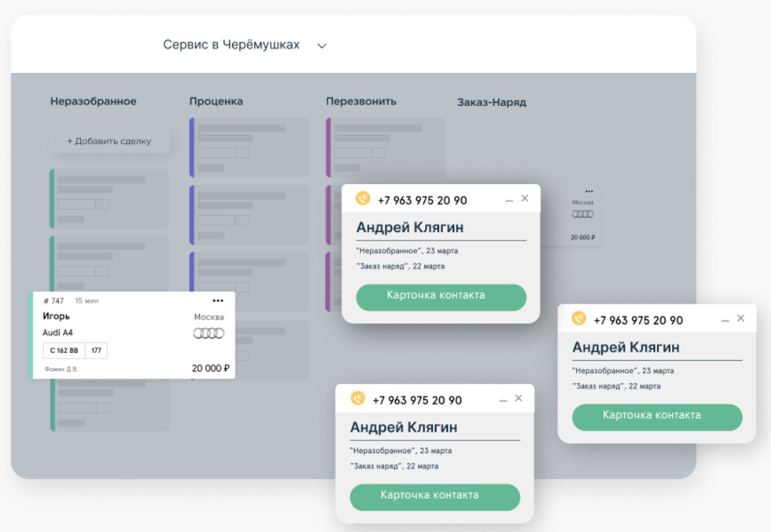Click phone icon in the topmost call popup
The image size is (771, 532).
pos(363,198)
